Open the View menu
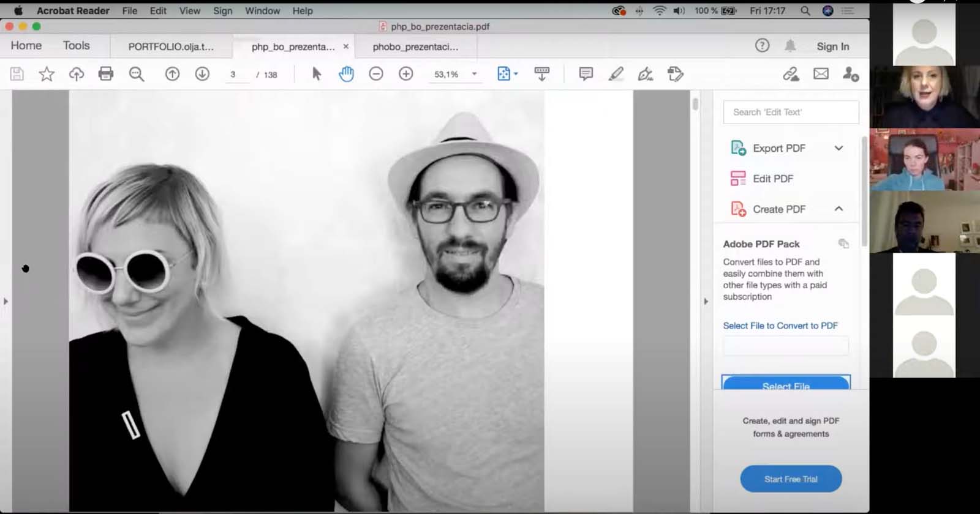 [x=189, y=11]
